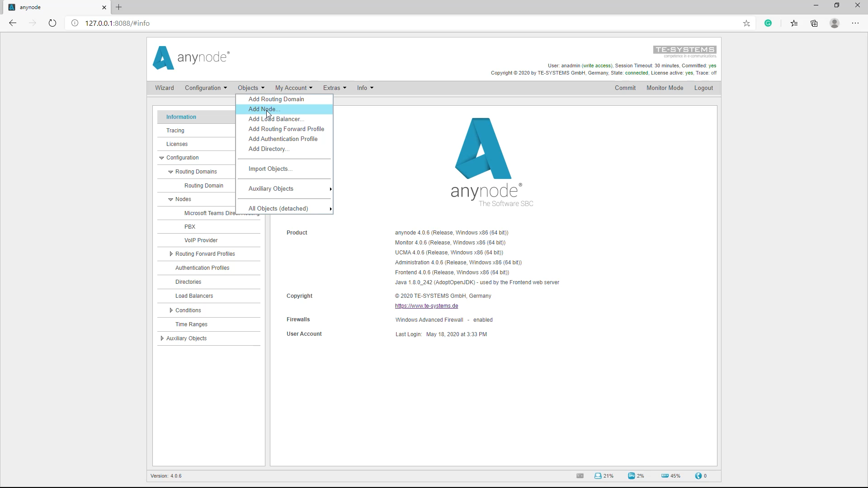Viewport: 868px width, 488px height.
Task: Add this page to favorites with the star icon
Action: (746, 23)
